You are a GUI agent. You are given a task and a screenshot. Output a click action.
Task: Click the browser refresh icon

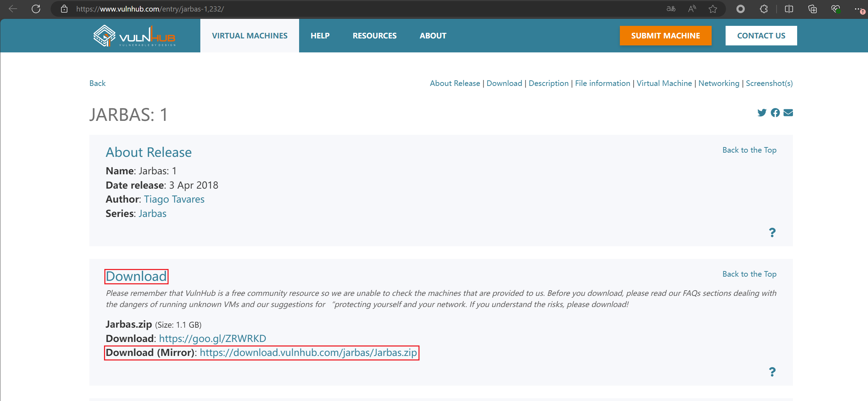pyautogui.click(x=36, y=9)
